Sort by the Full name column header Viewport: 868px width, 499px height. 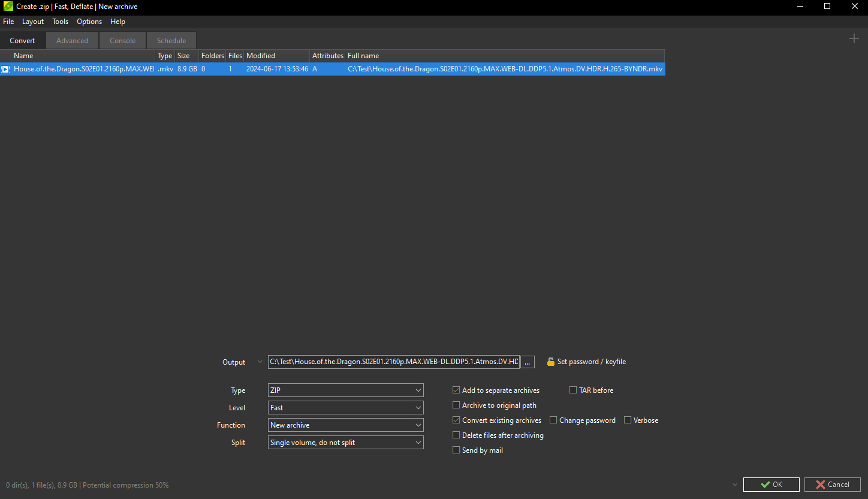coord(505,56)
